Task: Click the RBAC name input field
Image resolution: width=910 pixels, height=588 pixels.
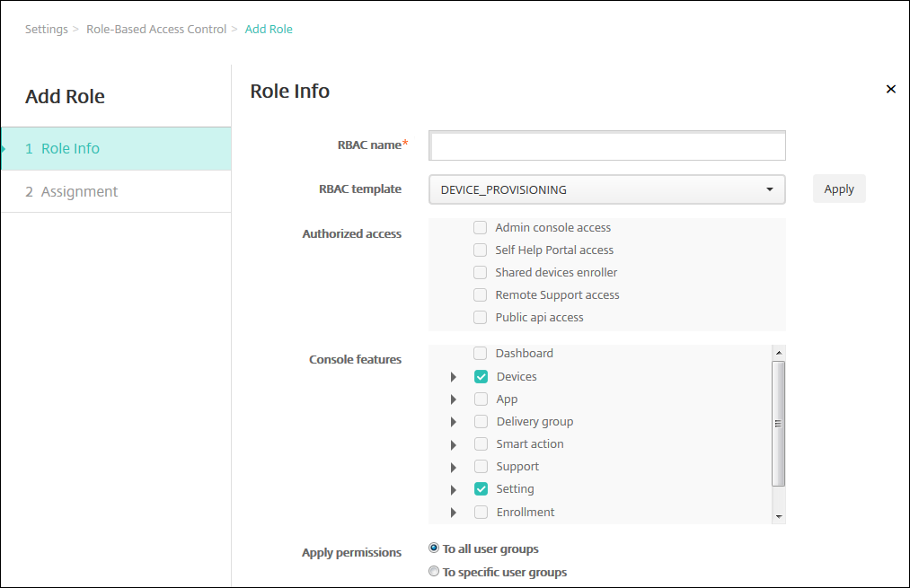Action: [606, 145]
